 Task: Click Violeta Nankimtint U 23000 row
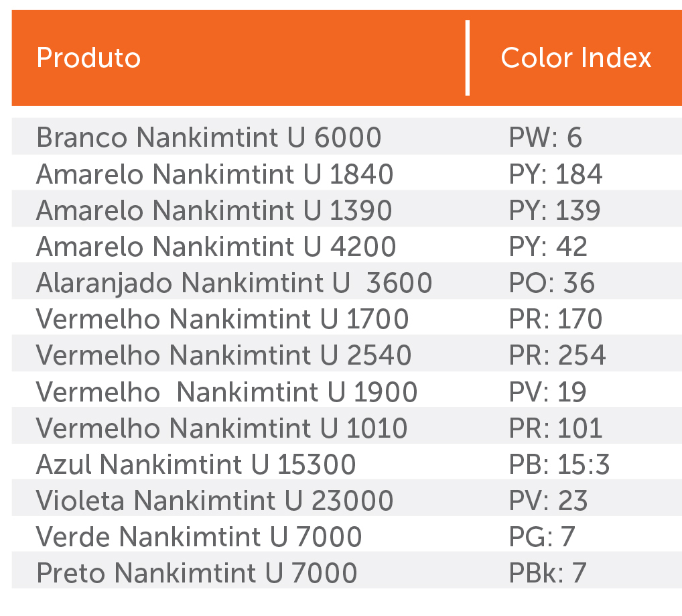click(x=214, y=500)
